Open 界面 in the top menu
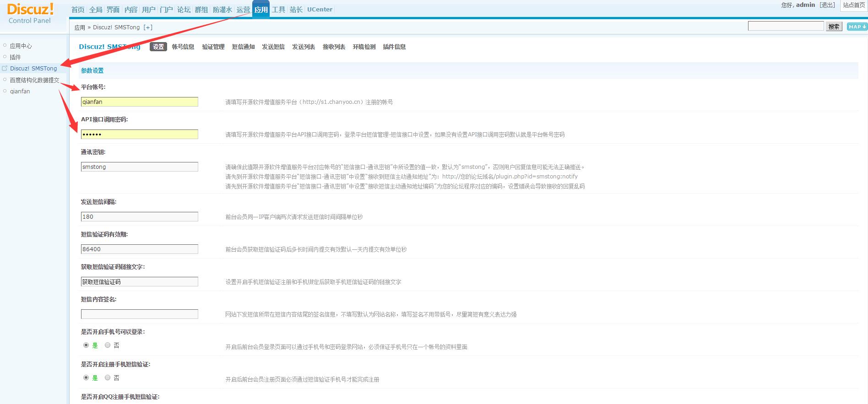This screenshot has width=868, height=404. 113,10
